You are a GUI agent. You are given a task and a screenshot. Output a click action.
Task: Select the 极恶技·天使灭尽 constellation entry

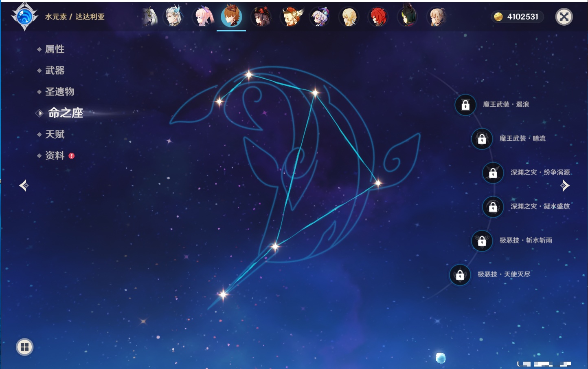(460, 275)
